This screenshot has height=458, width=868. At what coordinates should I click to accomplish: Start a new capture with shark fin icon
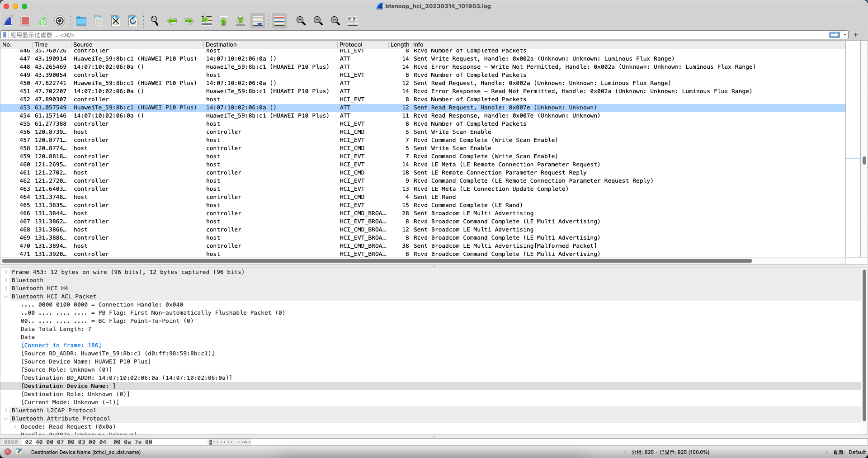[x=9, y=21]
